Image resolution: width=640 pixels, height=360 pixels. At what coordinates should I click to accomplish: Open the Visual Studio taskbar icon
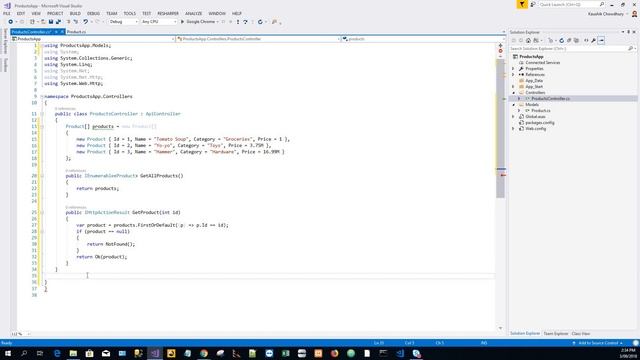coord(155,353)
